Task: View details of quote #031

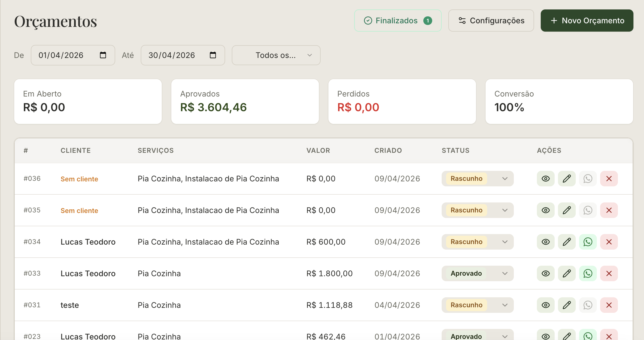Action: [545, 305]
